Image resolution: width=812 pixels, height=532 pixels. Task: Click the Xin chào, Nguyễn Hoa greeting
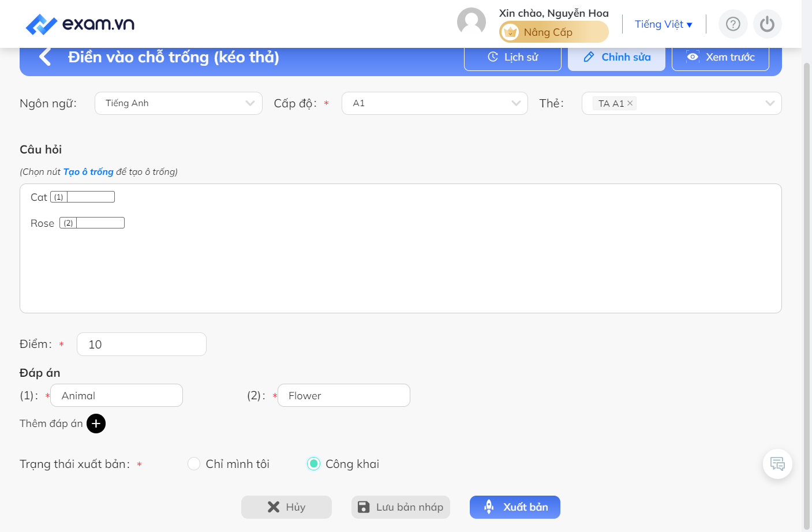pos(553,13)
